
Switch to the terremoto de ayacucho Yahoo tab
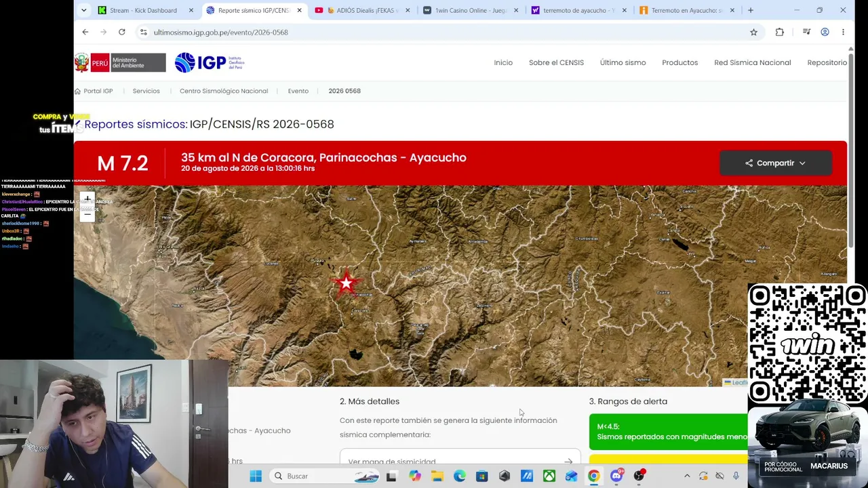(x=578, y=10)
